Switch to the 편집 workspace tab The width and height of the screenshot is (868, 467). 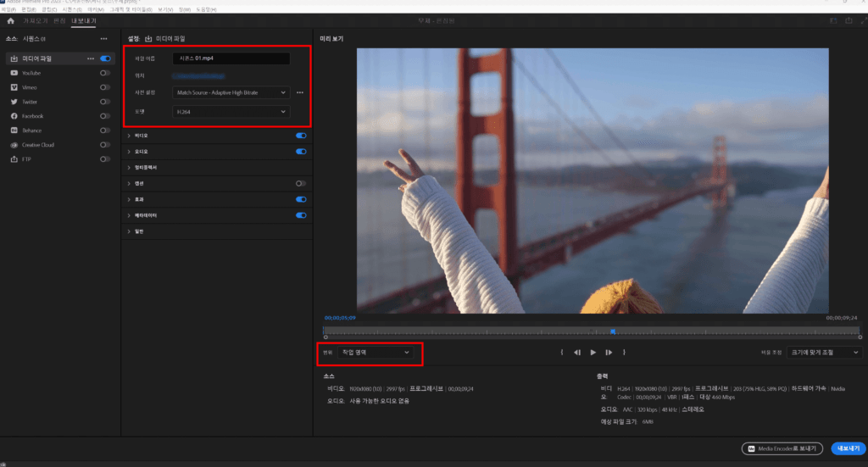(59, 21)
